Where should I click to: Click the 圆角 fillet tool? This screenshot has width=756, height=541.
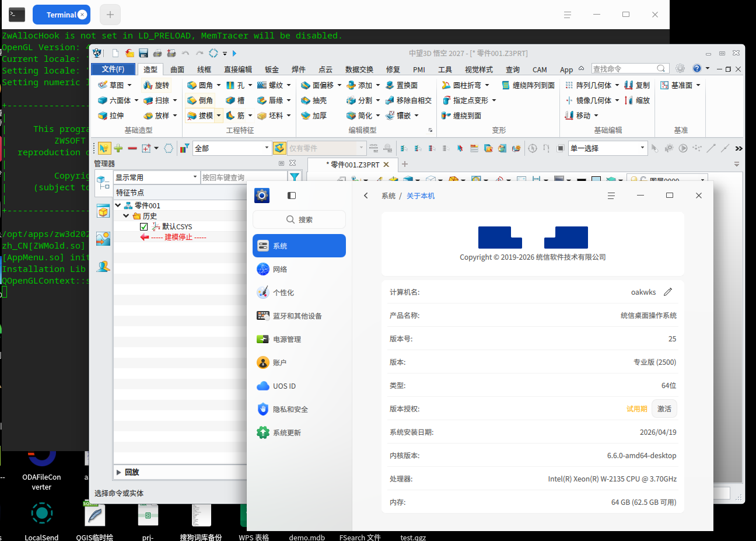tap(200, 85)
